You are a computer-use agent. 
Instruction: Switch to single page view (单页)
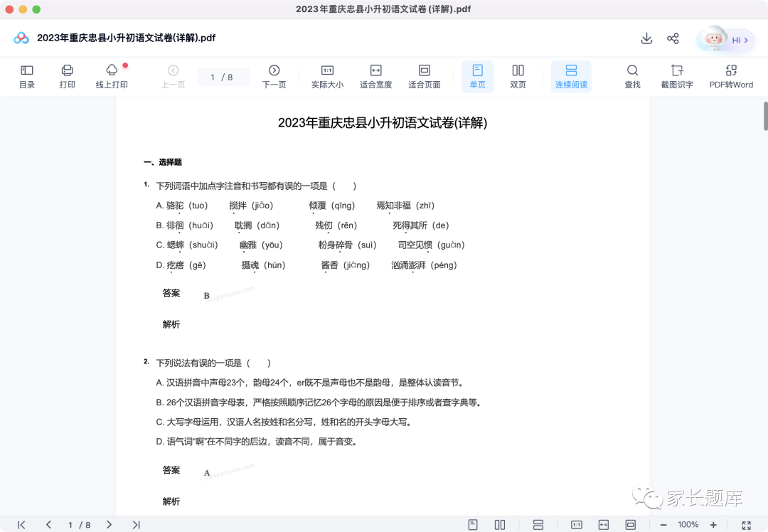[478, 77]
